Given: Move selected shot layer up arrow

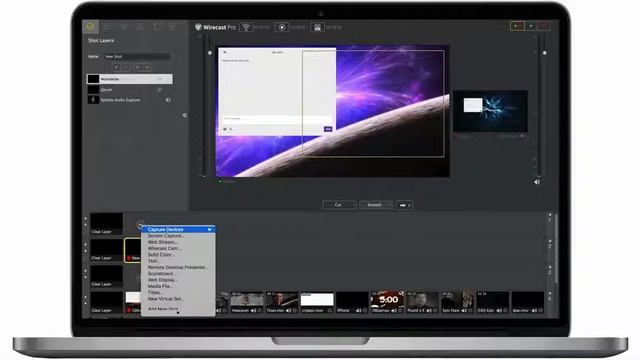Looking at the screenshot, I should coord(138,67).
